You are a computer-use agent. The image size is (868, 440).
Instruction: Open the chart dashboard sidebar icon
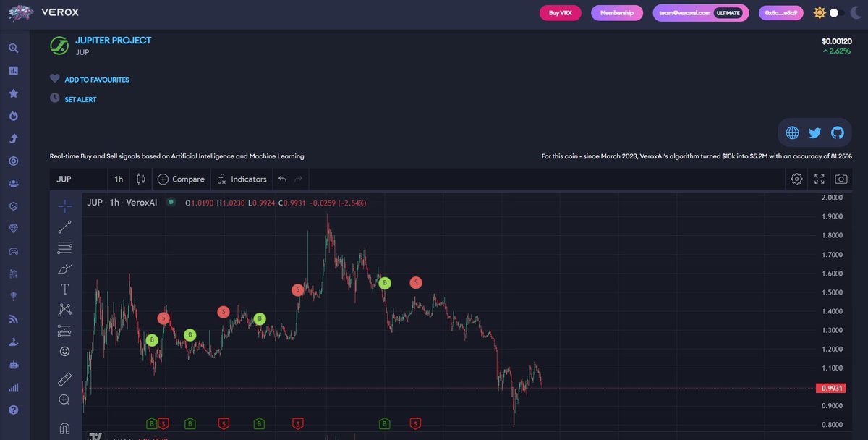13,71
